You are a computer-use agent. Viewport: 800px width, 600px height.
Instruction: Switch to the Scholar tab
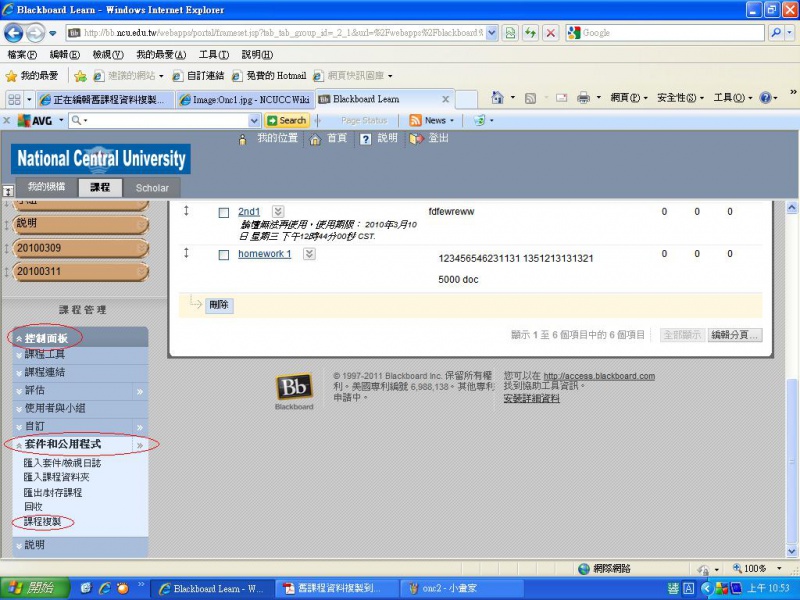[x=152, y=188]
